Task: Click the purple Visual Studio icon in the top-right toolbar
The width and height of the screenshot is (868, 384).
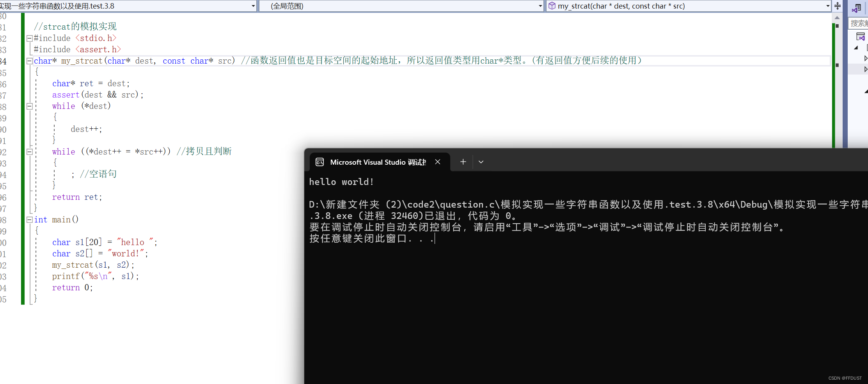Action: coord(857,8)
